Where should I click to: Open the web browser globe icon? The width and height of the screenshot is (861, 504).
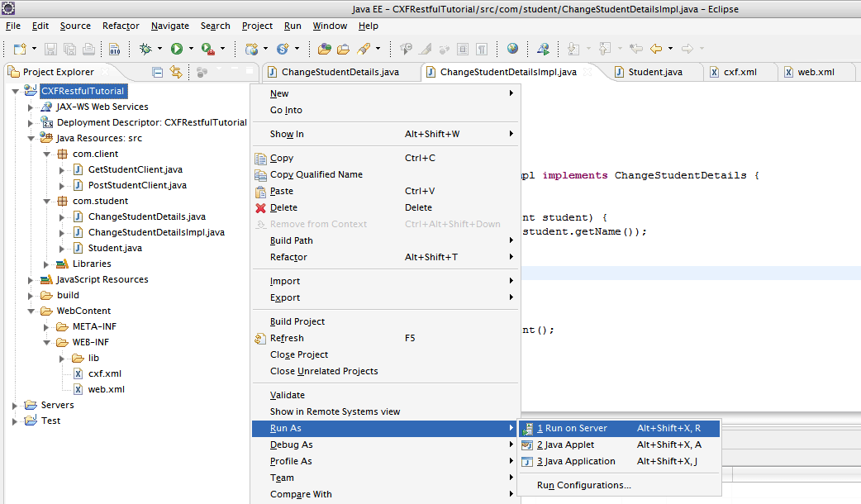tap(513, 49)
